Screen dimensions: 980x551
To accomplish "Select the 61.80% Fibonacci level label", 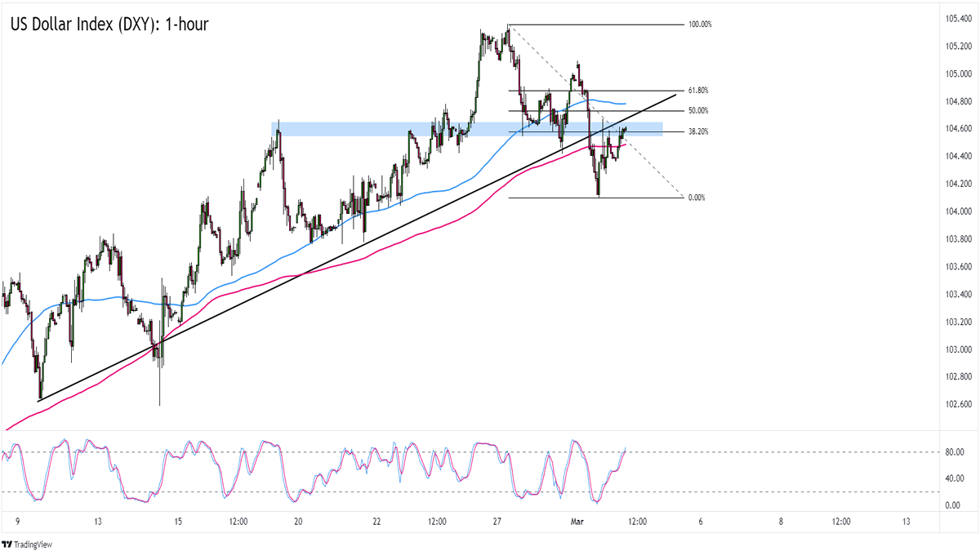I will click(698, 90).
